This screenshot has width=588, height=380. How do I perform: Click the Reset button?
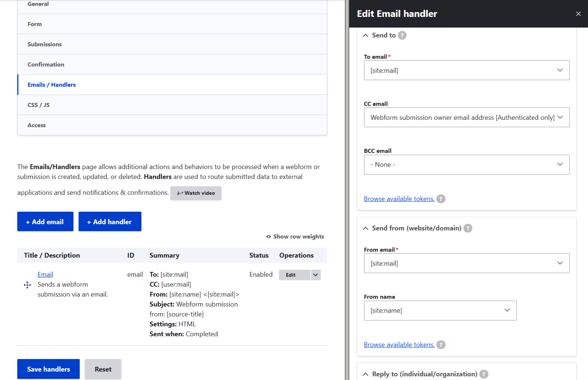coord(103,369)
